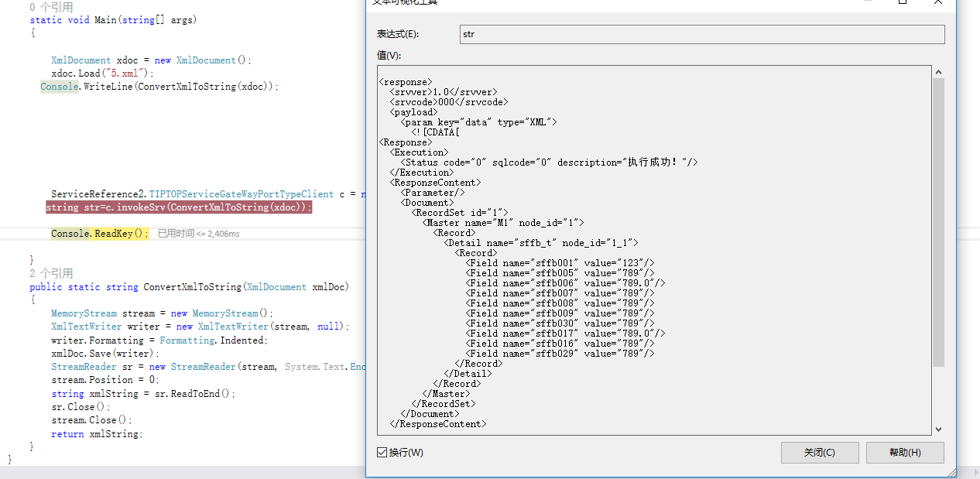
Task: Click the sffb001 Field line in XML value
Action: [560, 263]
